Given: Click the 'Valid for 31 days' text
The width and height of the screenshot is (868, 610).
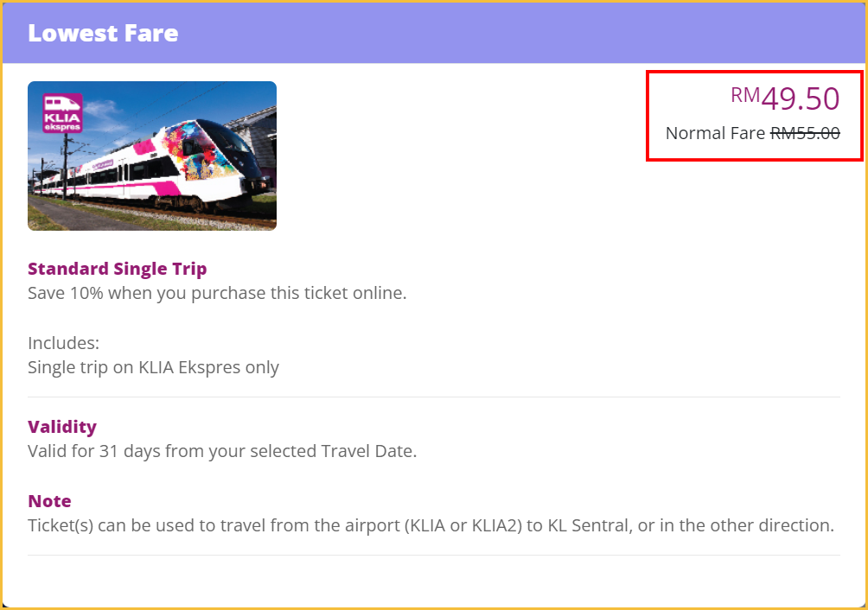Looking at the screenshot, I should coord(222,451).
